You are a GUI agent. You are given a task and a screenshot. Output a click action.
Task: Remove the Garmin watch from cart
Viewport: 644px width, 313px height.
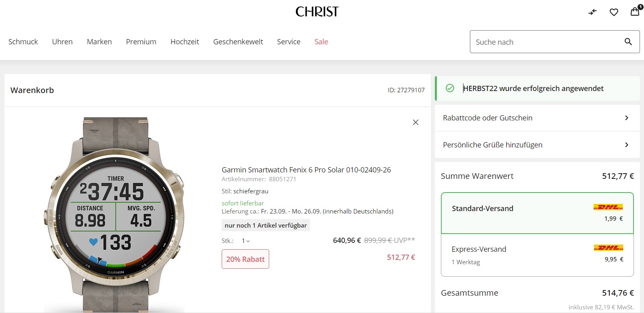click(x=415, y=122)
